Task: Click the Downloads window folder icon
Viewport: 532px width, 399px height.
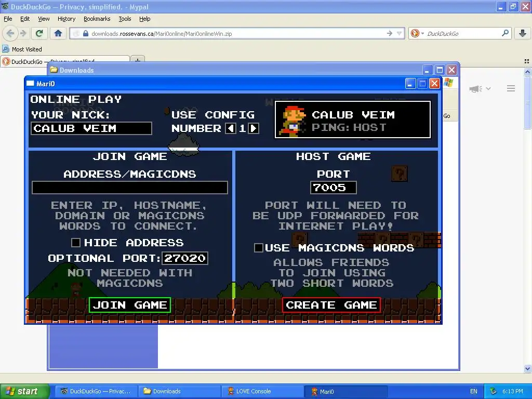Action: [x=54, y=70]
